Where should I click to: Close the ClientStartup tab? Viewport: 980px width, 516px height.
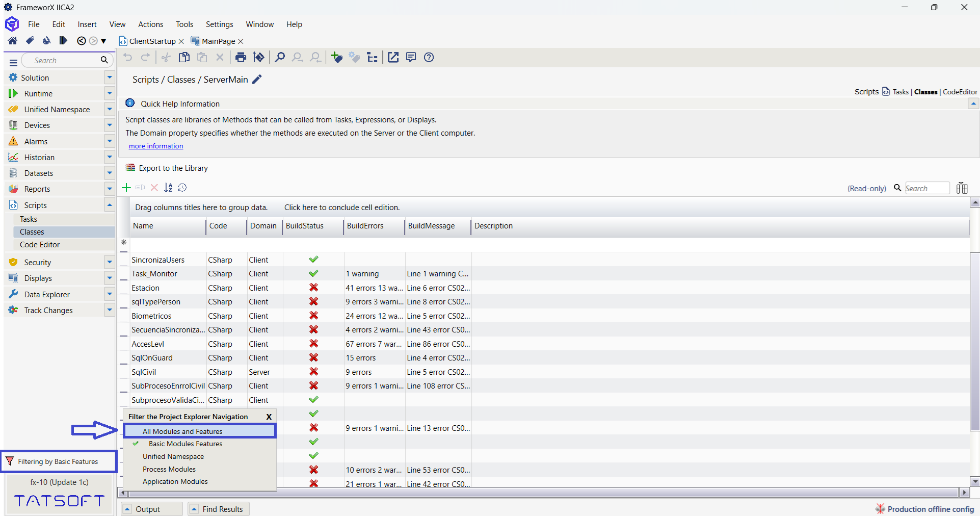181,41
